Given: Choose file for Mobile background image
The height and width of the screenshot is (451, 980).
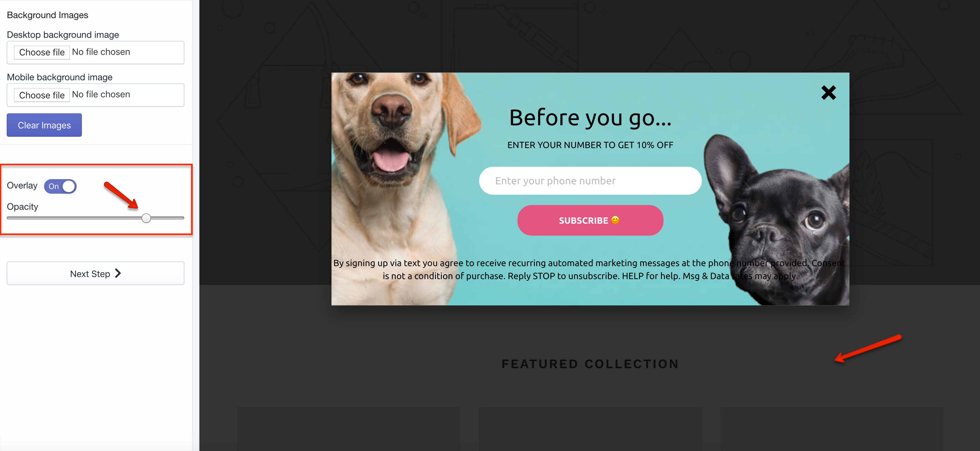Looking at the screenshot, I should tap(42, 95).
